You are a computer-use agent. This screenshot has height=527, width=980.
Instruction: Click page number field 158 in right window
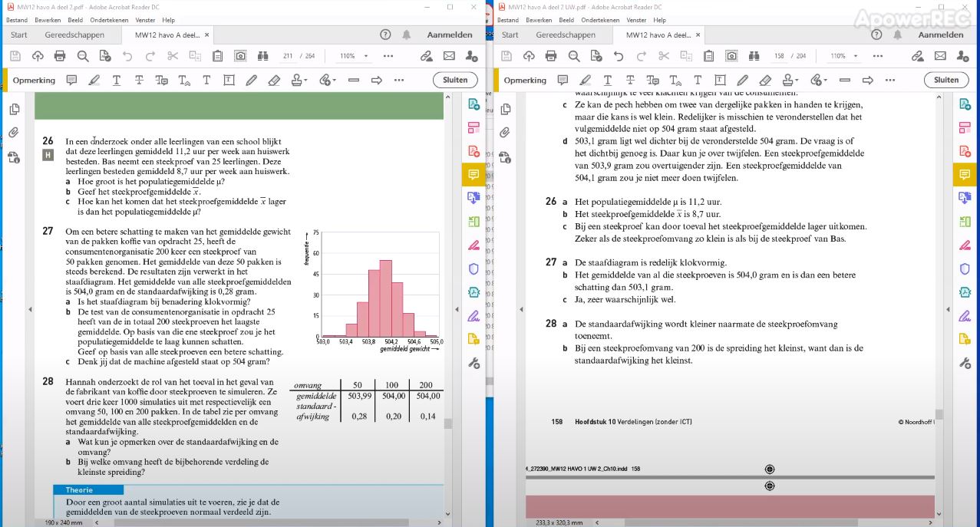tap(778, 56)
